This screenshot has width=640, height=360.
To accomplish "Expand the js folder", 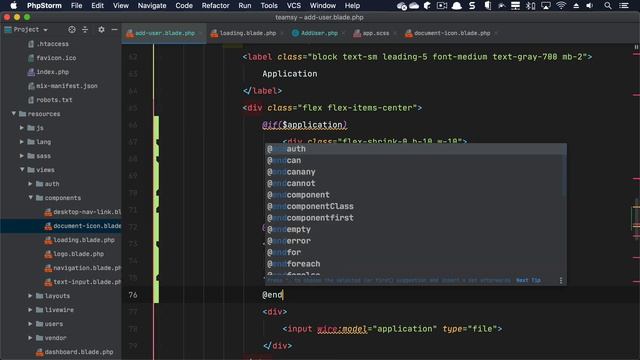I will pos(22,128).
